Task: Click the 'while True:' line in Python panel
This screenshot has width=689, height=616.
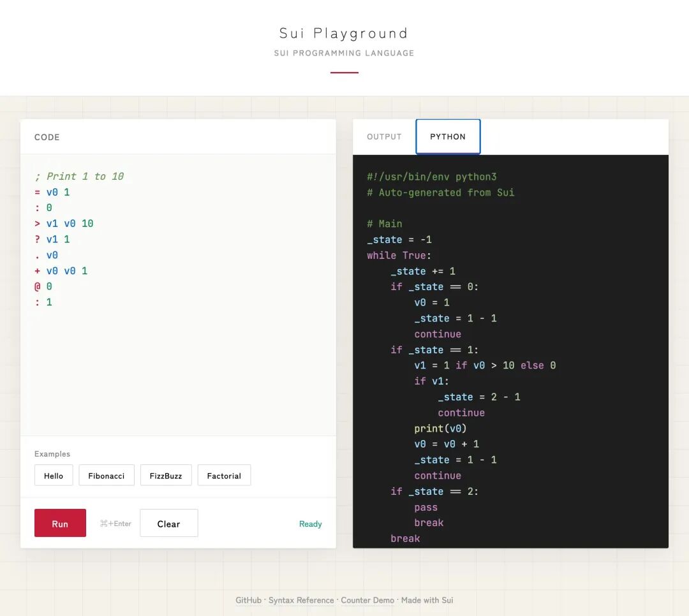Action: (399, 255)
